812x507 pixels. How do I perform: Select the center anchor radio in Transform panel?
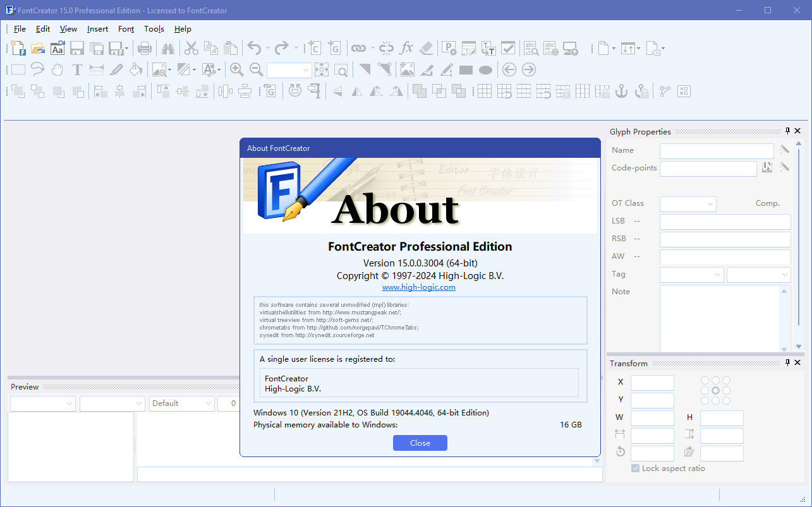[x=715, y=391]
